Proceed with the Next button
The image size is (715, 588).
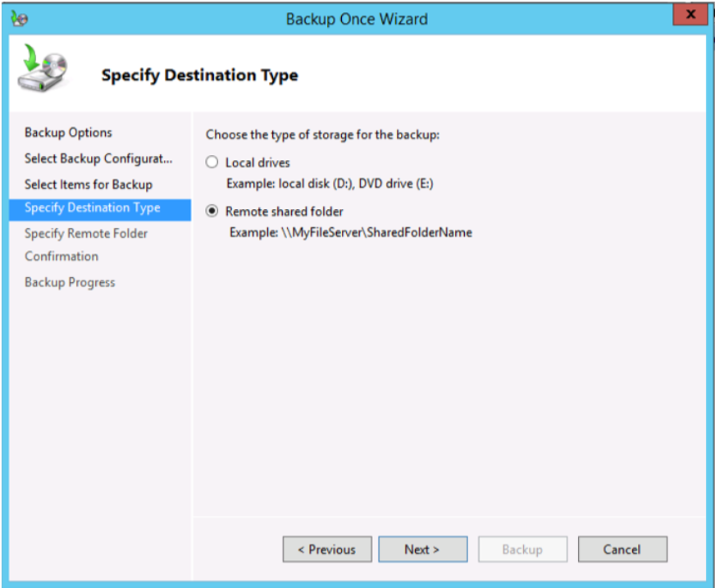click(422, 549)
